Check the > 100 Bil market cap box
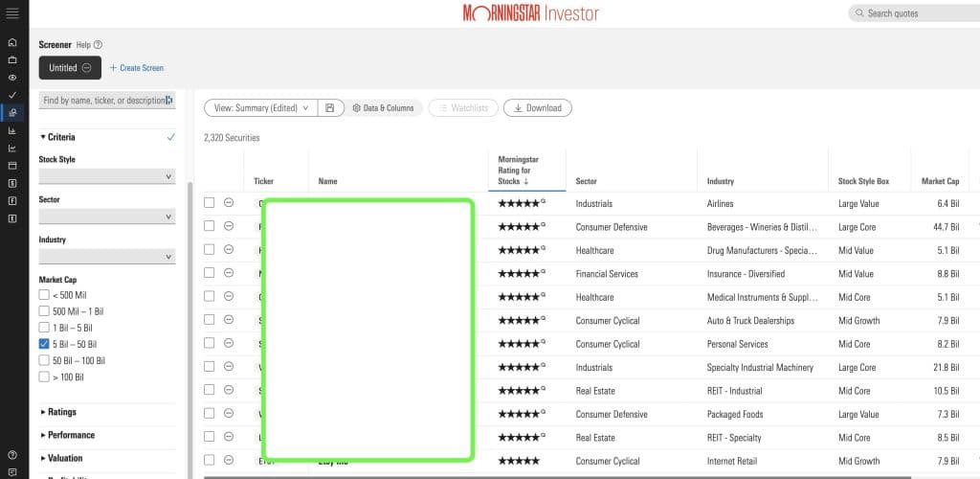The width and height of the screenshot is (980, 479). (44, 376)
